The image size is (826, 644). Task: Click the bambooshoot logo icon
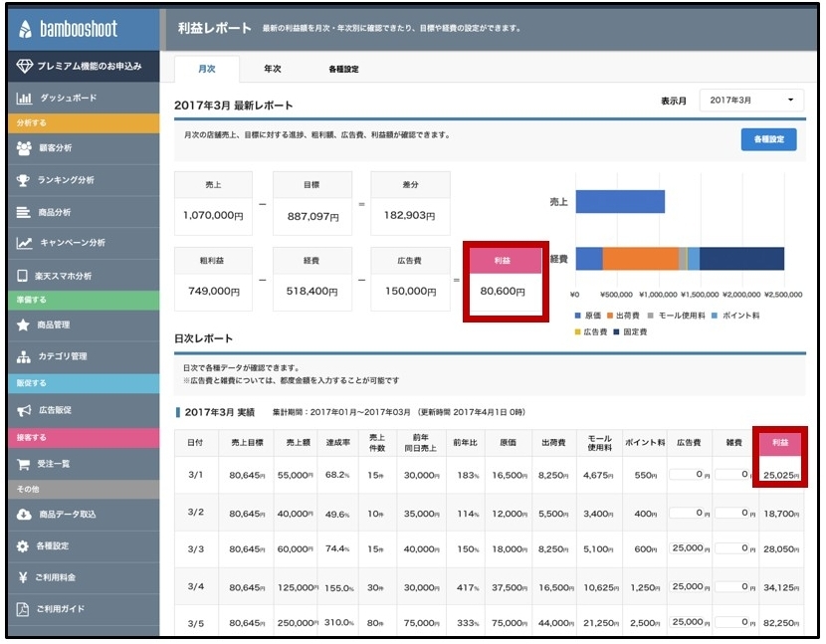pyautogui.click(x=26, y=28)
